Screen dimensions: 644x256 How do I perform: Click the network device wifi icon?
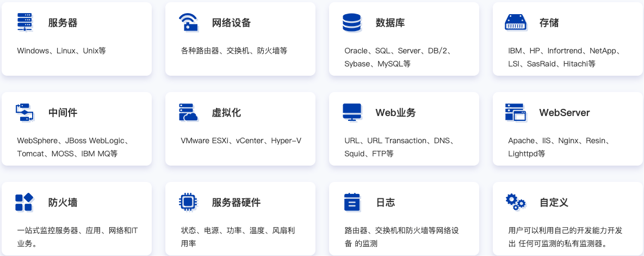[x=189, y=22]
